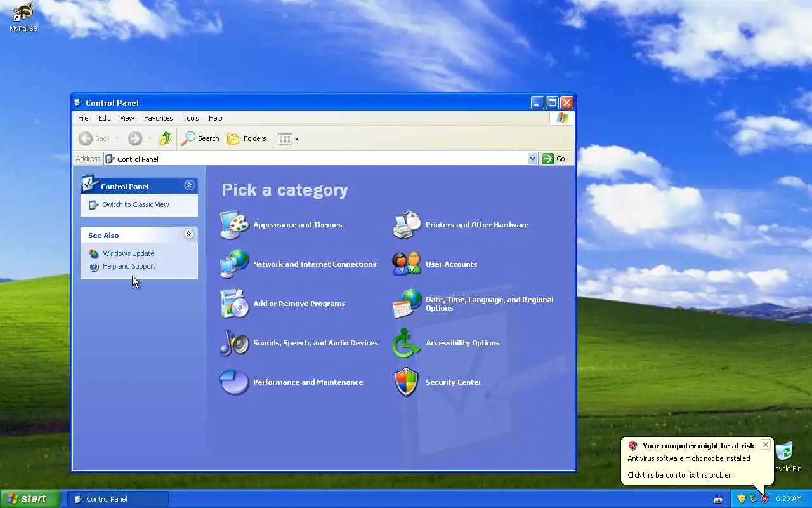Click the Performance and Maintenance label
Screen dimensions: 812x508
click(308, 382)
